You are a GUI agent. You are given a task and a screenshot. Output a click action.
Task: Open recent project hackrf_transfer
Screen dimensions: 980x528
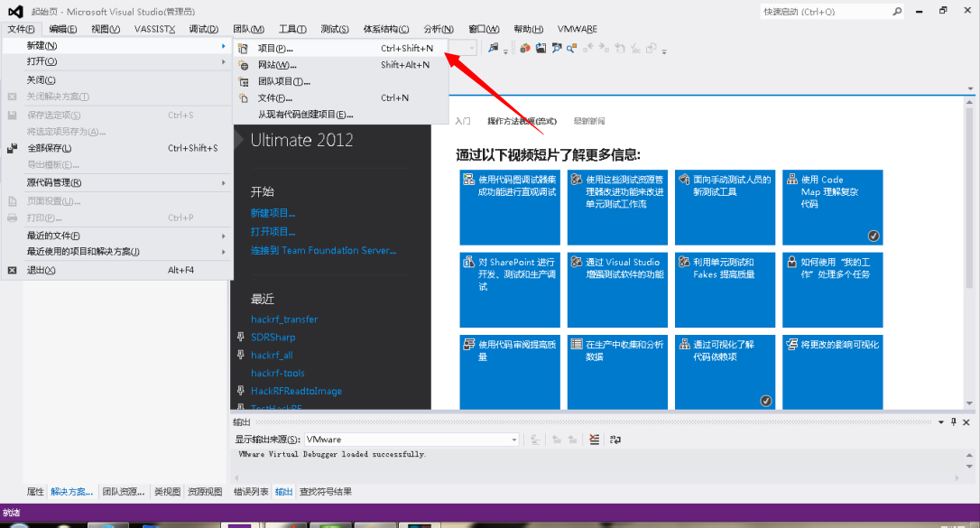point(284,319)
